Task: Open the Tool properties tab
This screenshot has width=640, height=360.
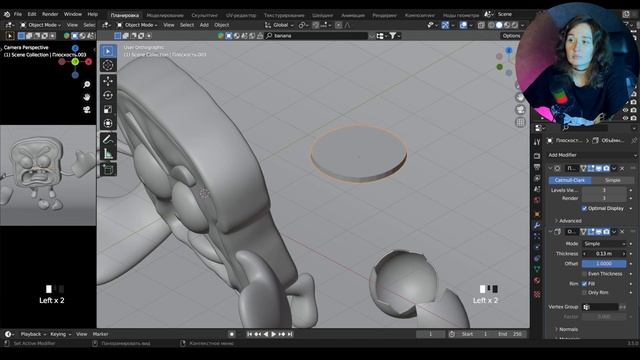Action: (x=537, y=142)
